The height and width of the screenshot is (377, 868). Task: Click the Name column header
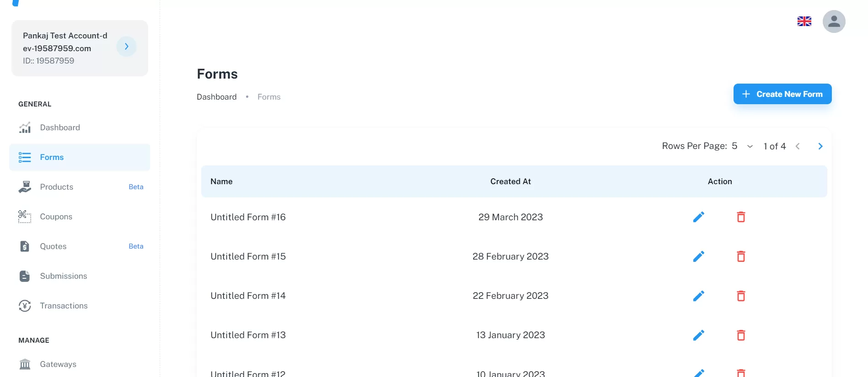[x=221, y=181]
